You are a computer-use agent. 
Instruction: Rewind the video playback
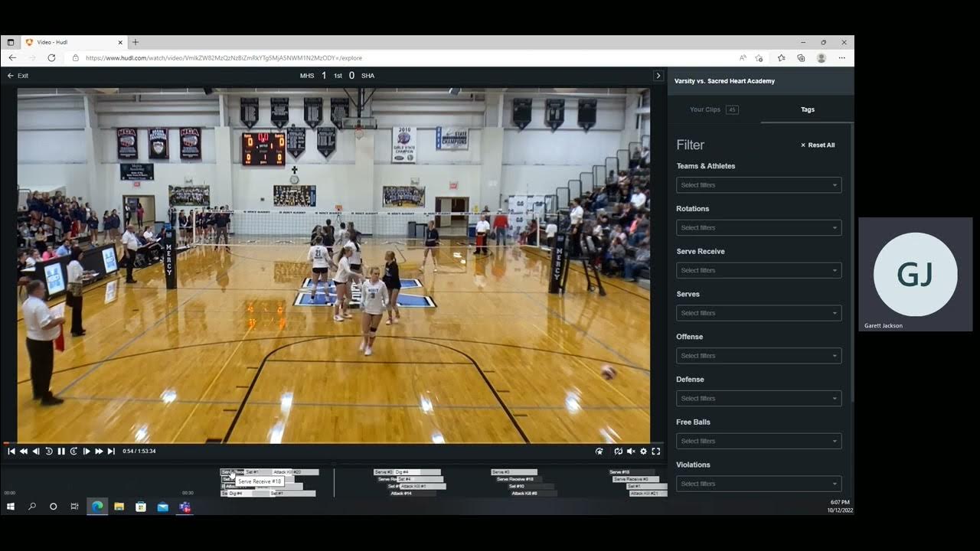click(x=24, y=452)
